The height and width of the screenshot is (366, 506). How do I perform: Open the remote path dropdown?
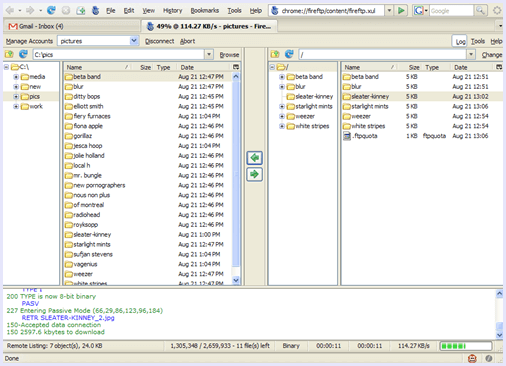point(471,54)
